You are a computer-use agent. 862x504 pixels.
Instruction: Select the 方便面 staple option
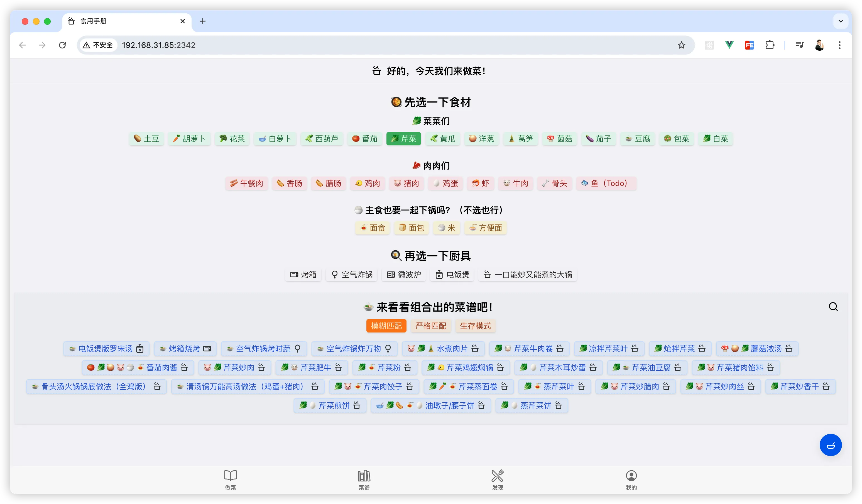(485, 228)
